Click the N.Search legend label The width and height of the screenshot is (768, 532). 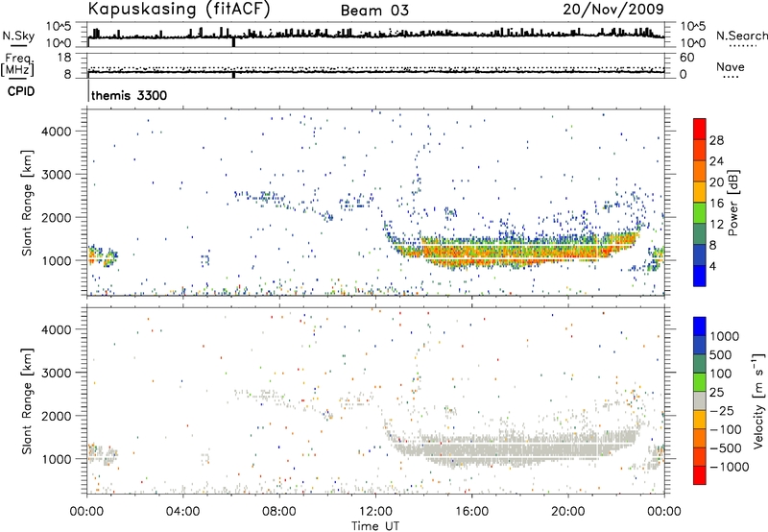pos(741,36)
